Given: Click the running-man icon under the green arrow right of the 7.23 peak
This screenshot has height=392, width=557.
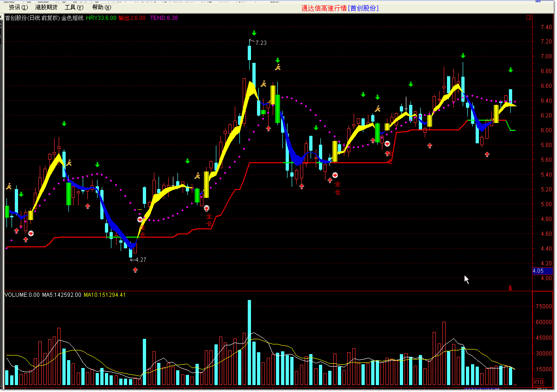Looking at the screenshot, I should pyautogui.click(x=278, y=67).
